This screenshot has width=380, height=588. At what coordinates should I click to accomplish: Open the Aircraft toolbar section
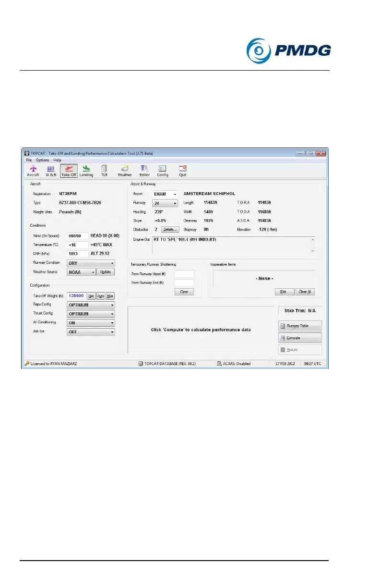pyautogui.click(x=33, y=171)
